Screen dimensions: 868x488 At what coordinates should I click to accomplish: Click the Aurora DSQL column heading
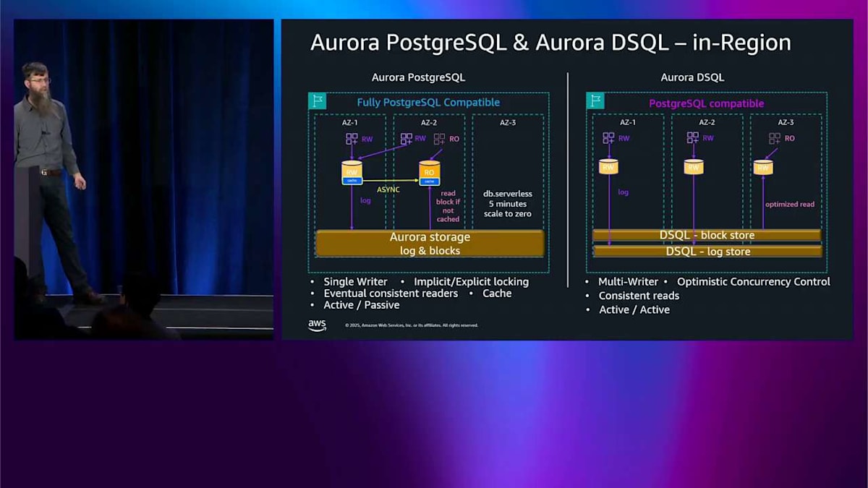pos(692,77)
